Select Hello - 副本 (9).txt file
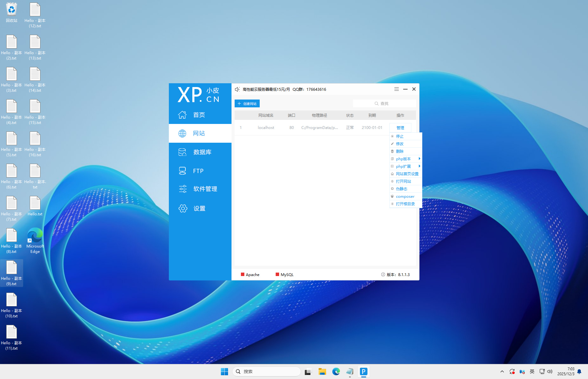 pyautogui.click(x=12, y=273)
